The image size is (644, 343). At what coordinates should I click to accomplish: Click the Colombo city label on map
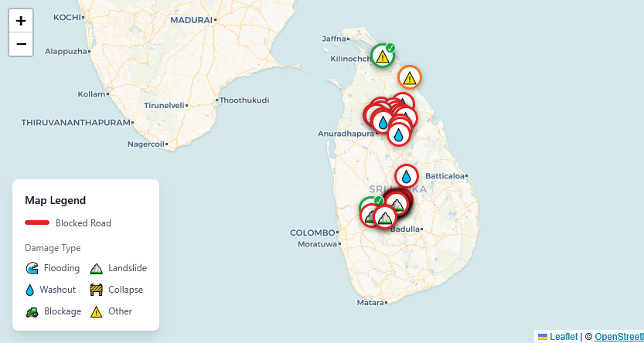312,233
